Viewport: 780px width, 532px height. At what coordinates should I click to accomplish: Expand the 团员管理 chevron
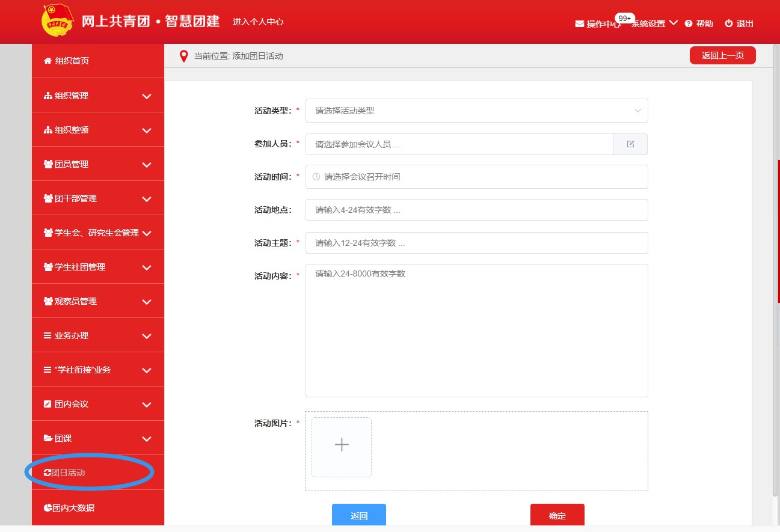[147, 165]
